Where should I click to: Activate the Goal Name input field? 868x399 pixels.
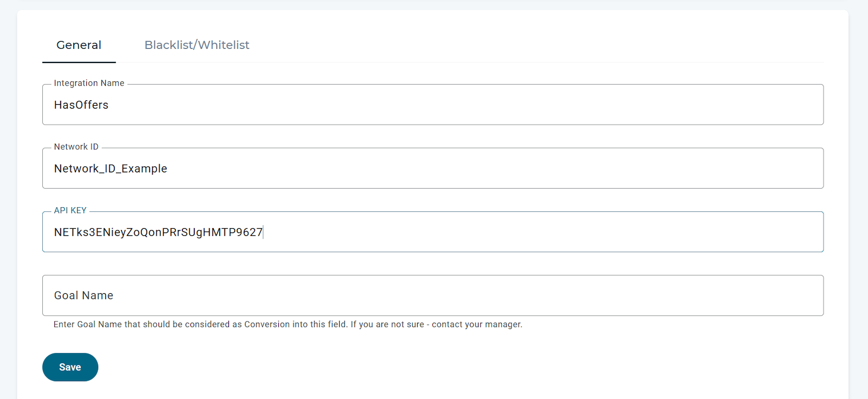pyautogui.click(x=433, y=295)
